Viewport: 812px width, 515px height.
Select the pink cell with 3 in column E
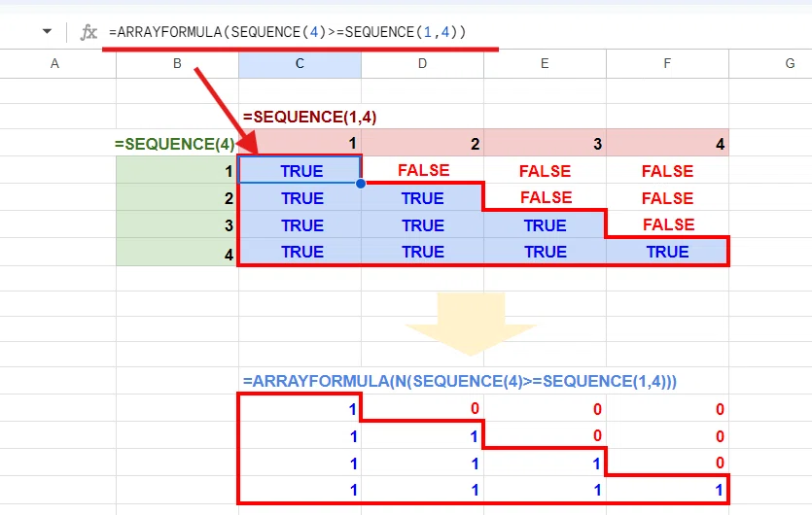pyautogui.click(x=545, y=143)
